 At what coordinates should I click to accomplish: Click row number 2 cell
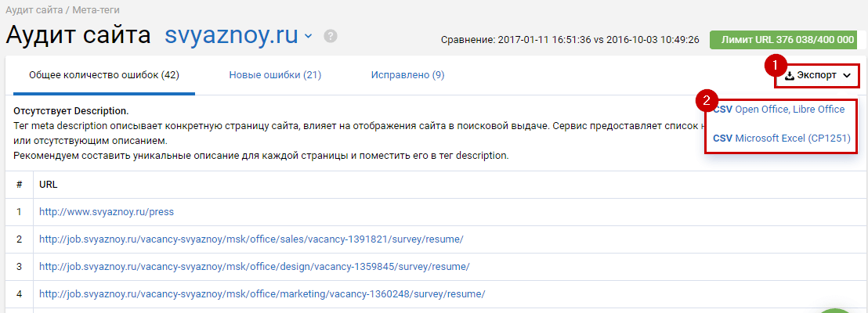pos(20,239)
